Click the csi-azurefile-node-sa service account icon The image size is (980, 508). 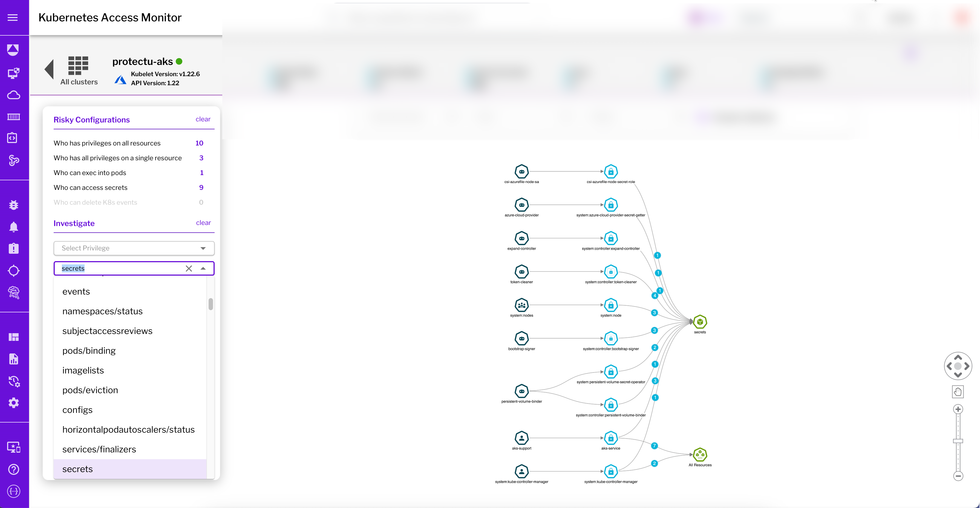coord(521,172)
